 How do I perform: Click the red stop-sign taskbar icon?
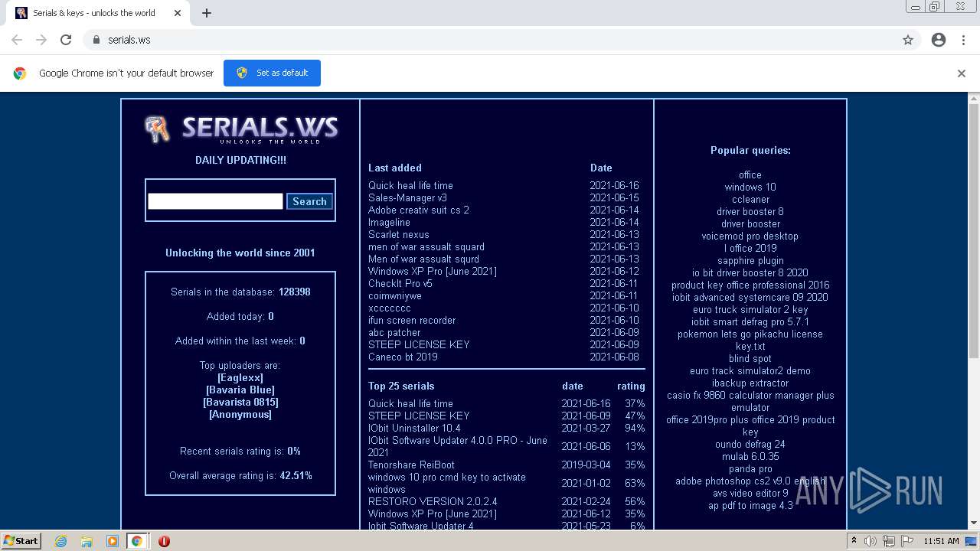pyautogui.click(x=164, y=541)
